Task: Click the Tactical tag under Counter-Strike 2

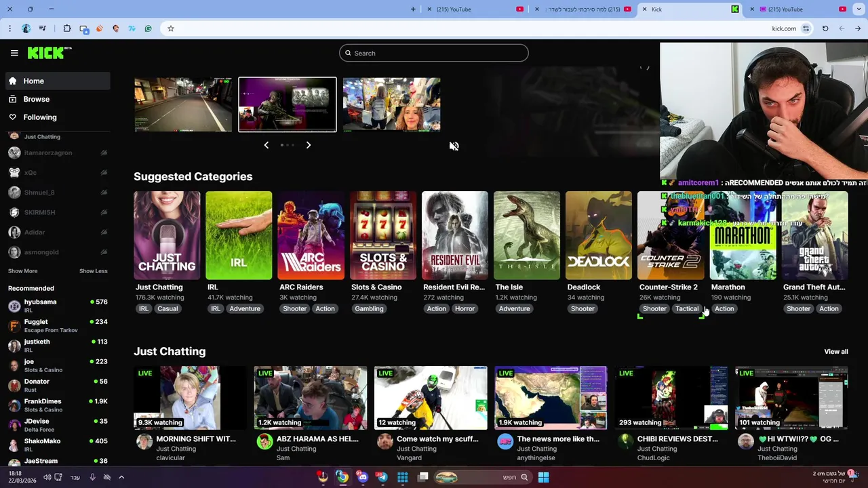Action: 686,308
